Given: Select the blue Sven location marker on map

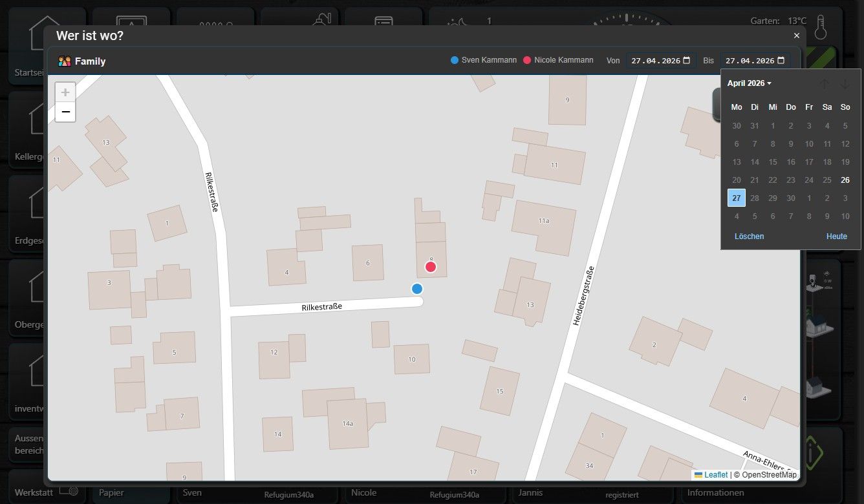Looking at the screenshot, I should pyautogui.click(x=417, y=289).
